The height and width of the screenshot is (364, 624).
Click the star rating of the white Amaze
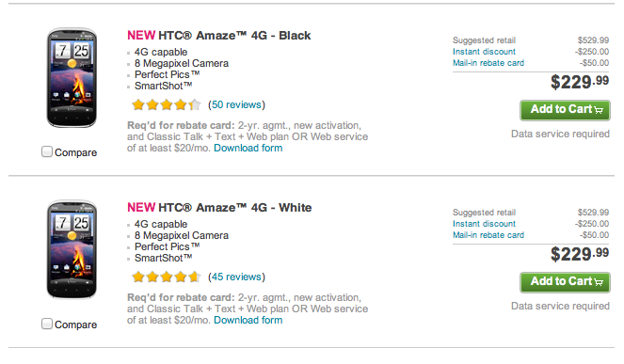(x=167, y=277)
